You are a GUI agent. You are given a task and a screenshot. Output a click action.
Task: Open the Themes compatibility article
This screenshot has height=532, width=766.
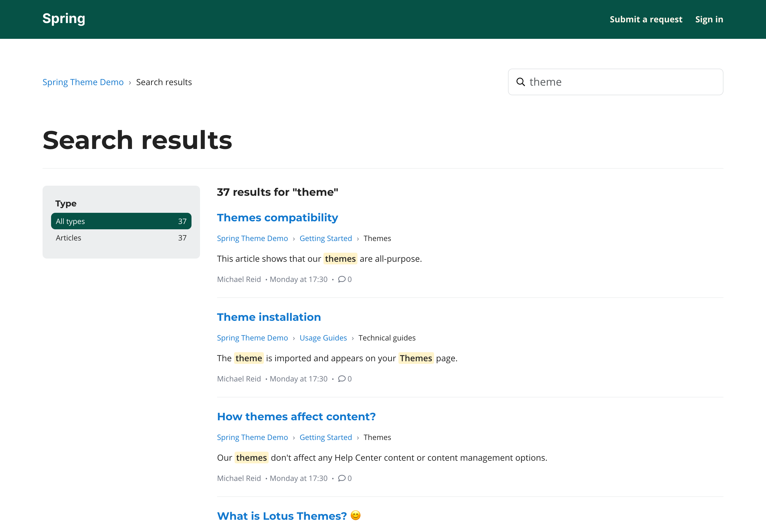coord(277,218)
